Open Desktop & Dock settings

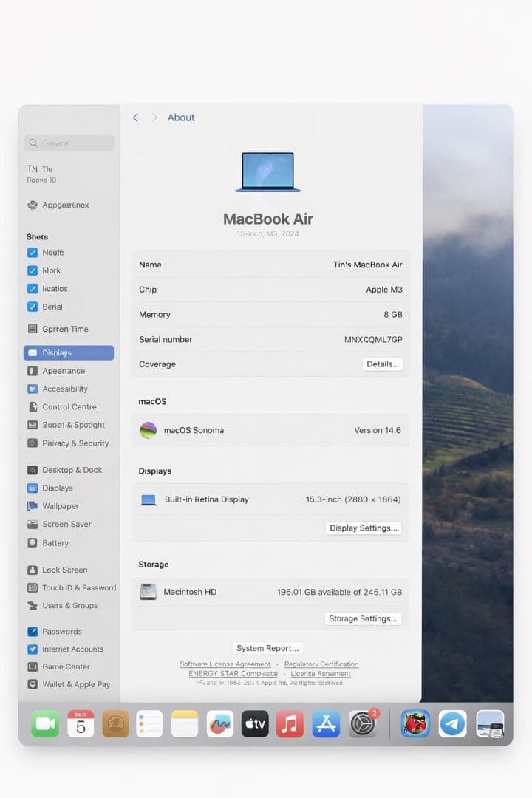click(x=72, y=470)
